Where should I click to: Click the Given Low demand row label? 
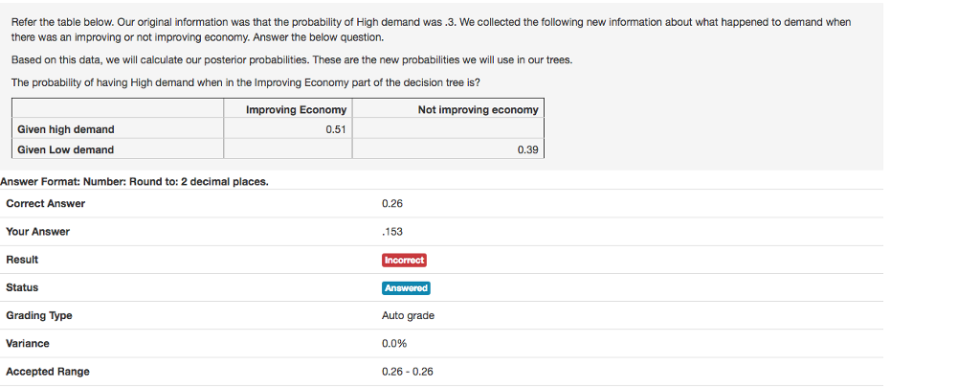pyautogui.click(x=65, y=149)
